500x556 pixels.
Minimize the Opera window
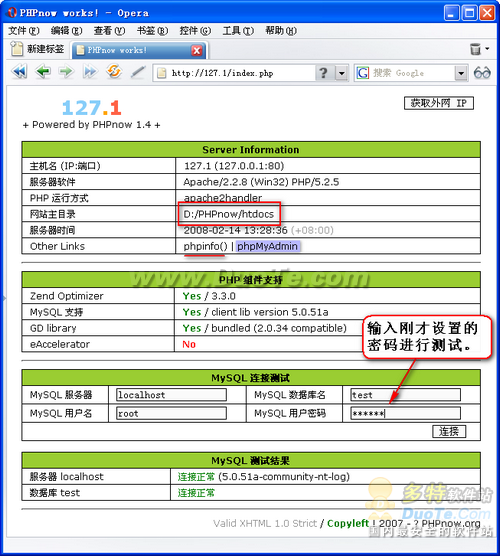452,13
